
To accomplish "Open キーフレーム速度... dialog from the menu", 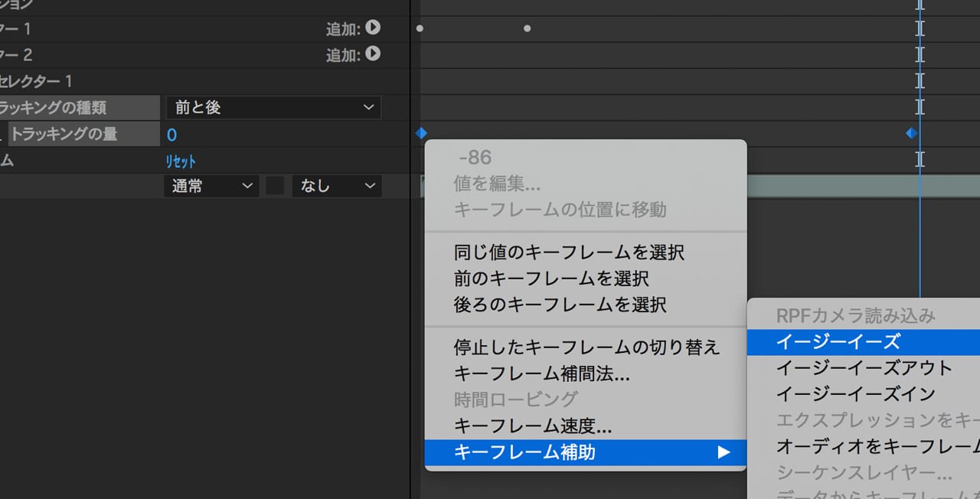I will point(533,426).
